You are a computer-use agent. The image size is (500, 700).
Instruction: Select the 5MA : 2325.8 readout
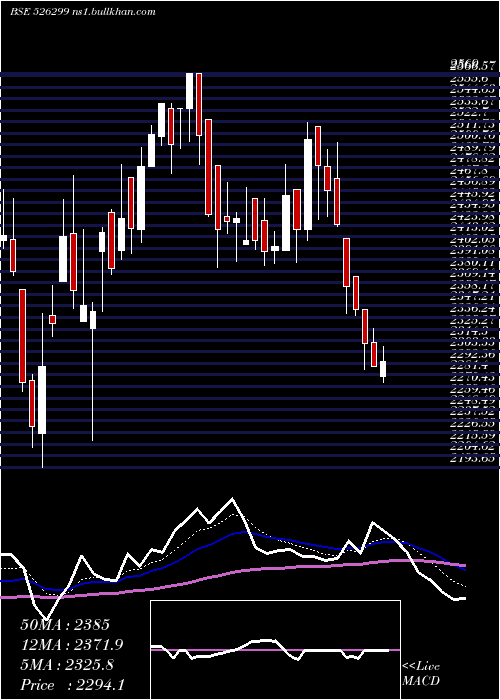click(67, 665)
